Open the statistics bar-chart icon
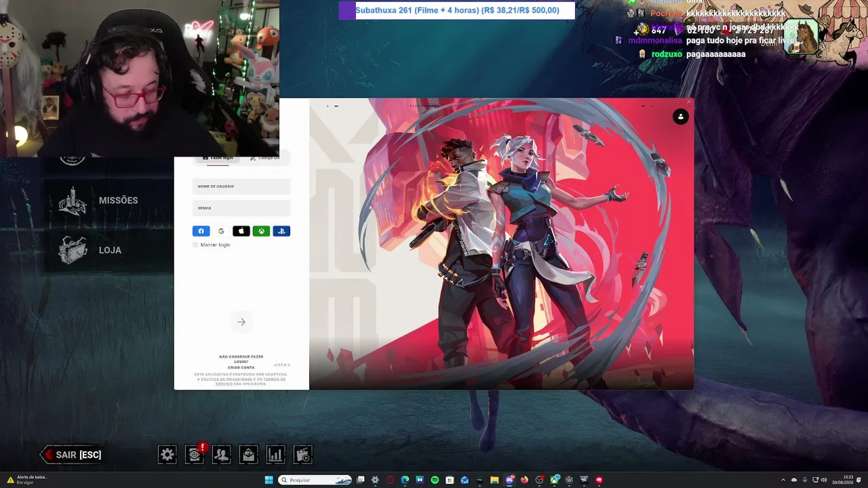Screen dimensions: 868x488 pyautogui.click(x=276, y=455)
